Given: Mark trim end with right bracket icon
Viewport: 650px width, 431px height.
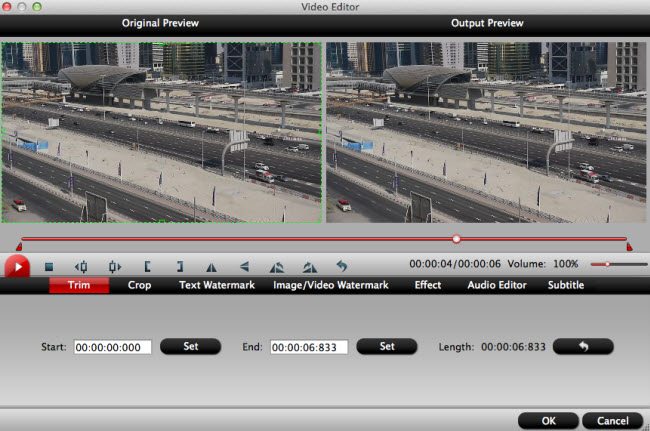Looking at the screenshot, I should click(180, 266).
